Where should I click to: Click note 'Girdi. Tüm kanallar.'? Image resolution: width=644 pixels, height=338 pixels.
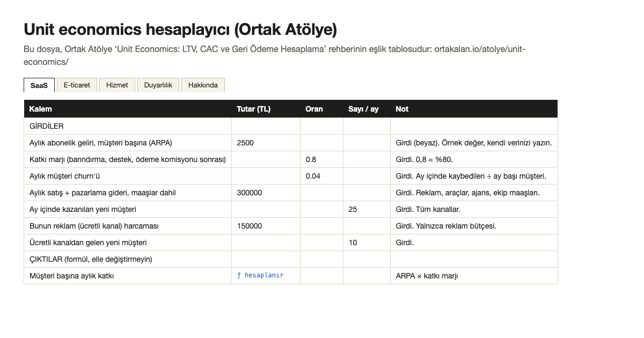coord(428,209)
